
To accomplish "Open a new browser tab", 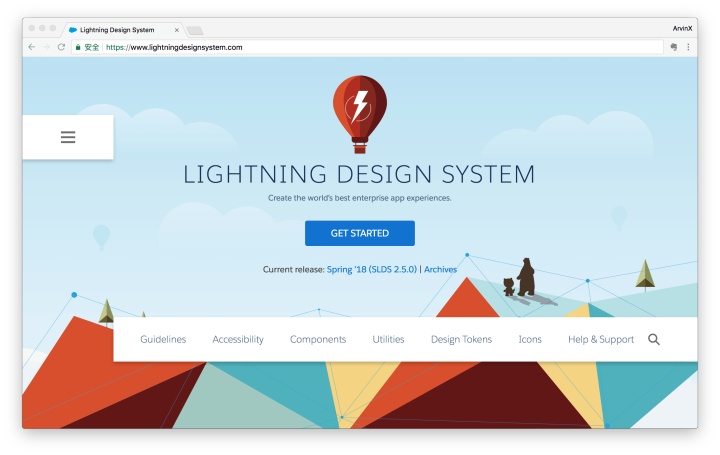I will click(195, 30).
